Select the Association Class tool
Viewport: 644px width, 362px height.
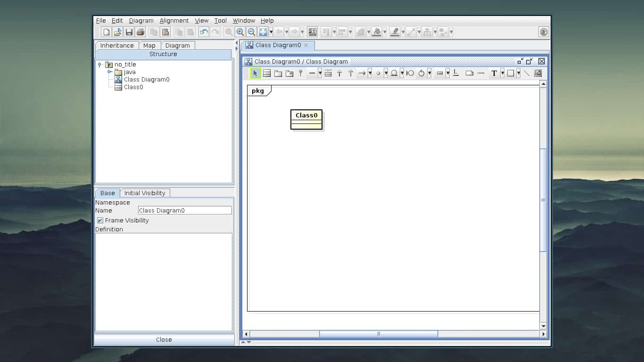(x=328, y=73)
